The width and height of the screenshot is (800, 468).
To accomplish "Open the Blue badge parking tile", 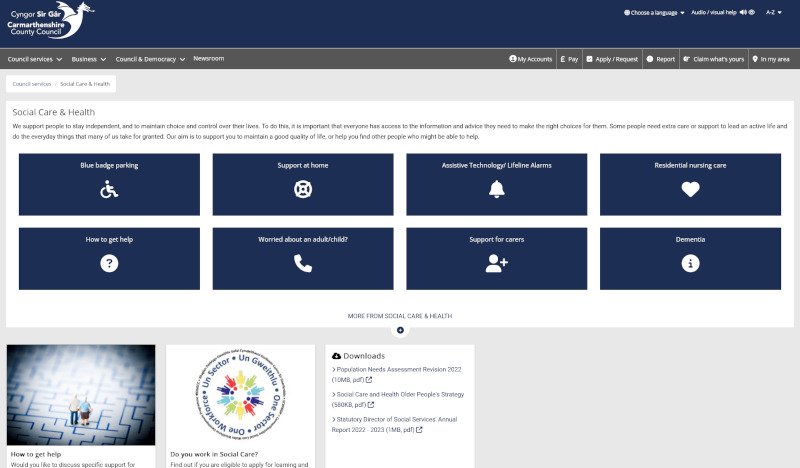I will (x=109, y=184).
